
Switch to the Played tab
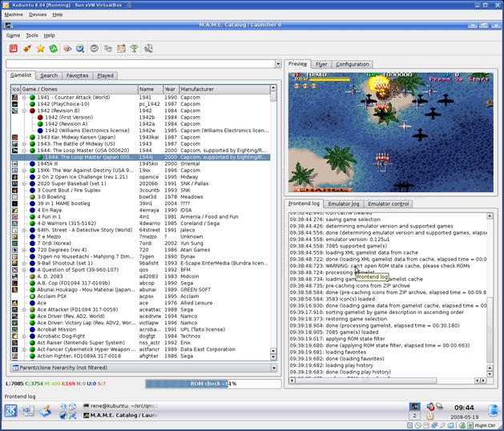105,75
